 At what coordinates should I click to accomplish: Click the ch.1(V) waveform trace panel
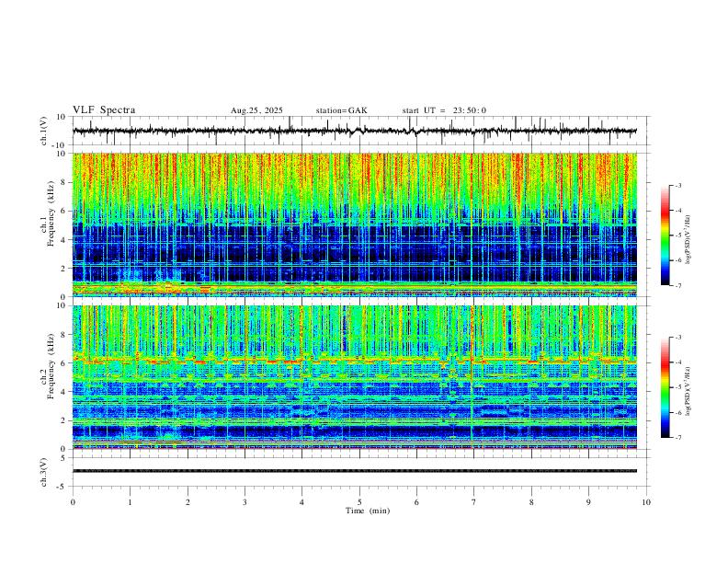pos(361,131)
